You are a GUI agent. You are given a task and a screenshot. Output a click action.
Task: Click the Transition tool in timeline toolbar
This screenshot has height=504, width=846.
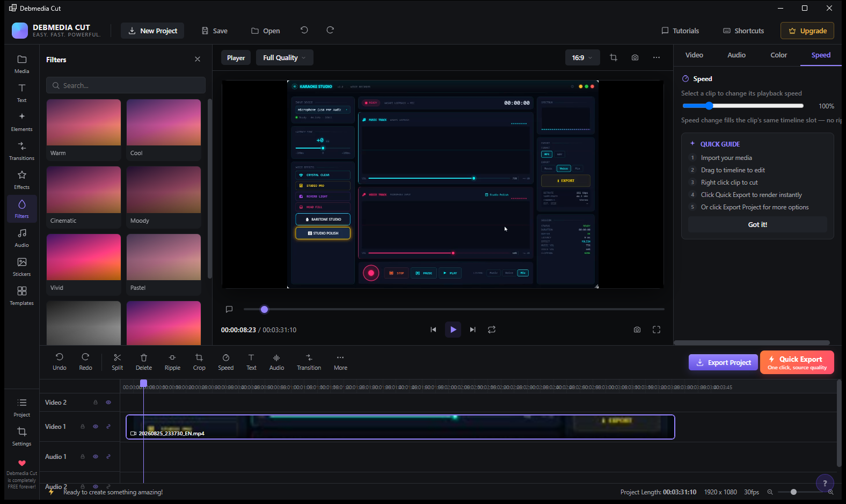(309, 362)
